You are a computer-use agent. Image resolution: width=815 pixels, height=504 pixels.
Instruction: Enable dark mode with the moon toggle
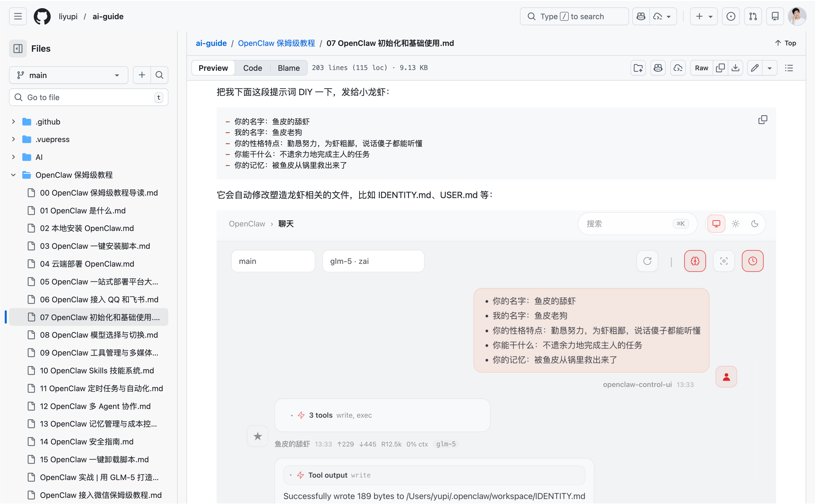[x=755, y=224]
